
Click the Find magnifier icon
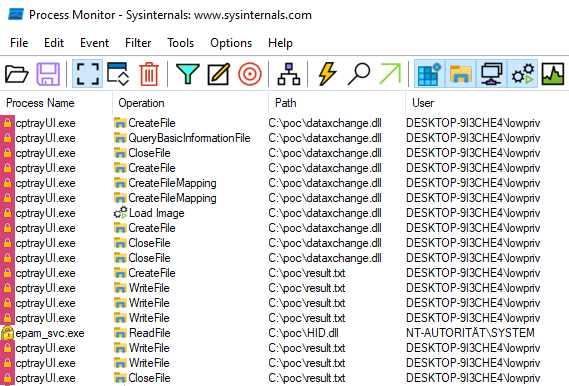[359, 74]
